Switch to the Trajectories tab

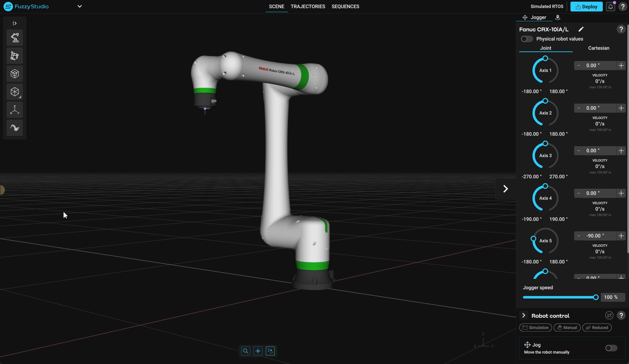[x=308, y=7]
